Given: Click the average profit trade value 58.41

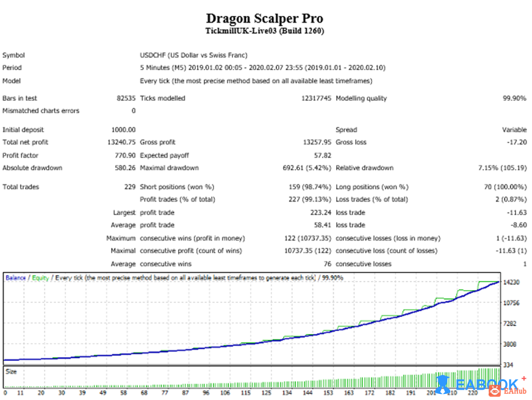Looking at the screenshot, I should click(322, 225).
